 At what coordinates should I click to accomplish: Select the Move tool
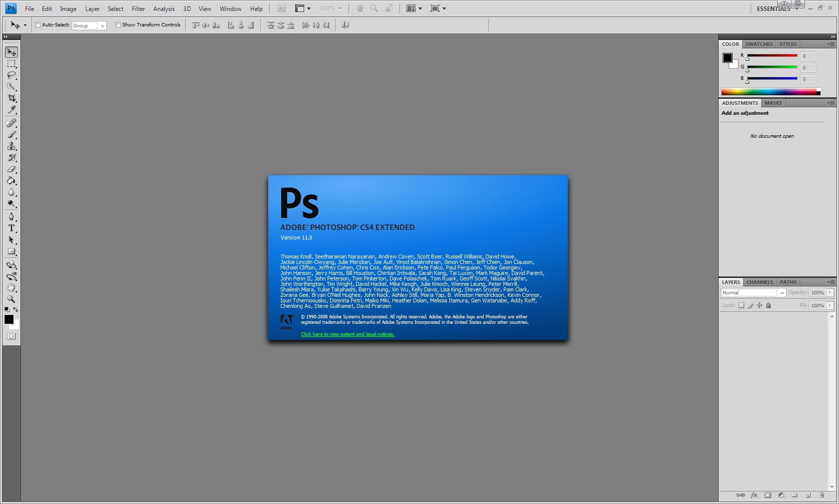pyautogui.click(x=11, y=52)
